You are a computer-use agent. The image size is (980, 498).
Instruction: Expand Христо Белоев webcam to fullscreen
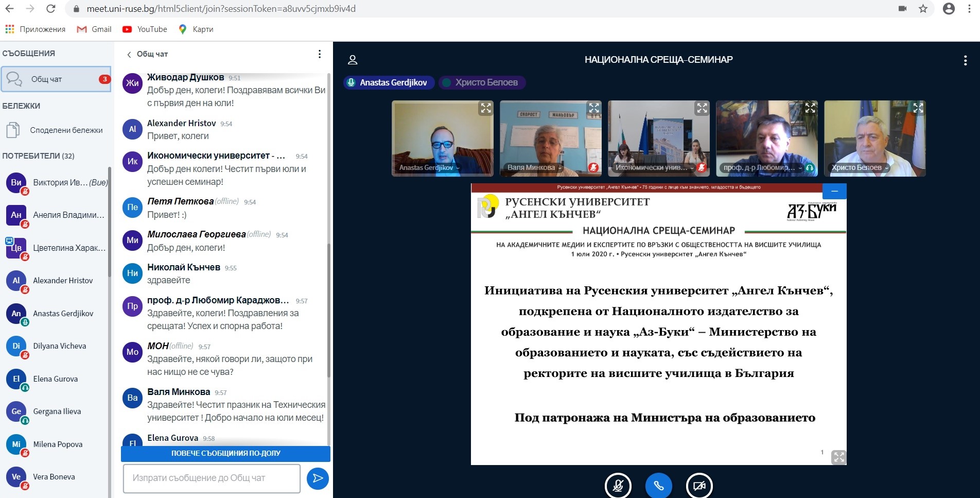(x=918, y=108)
